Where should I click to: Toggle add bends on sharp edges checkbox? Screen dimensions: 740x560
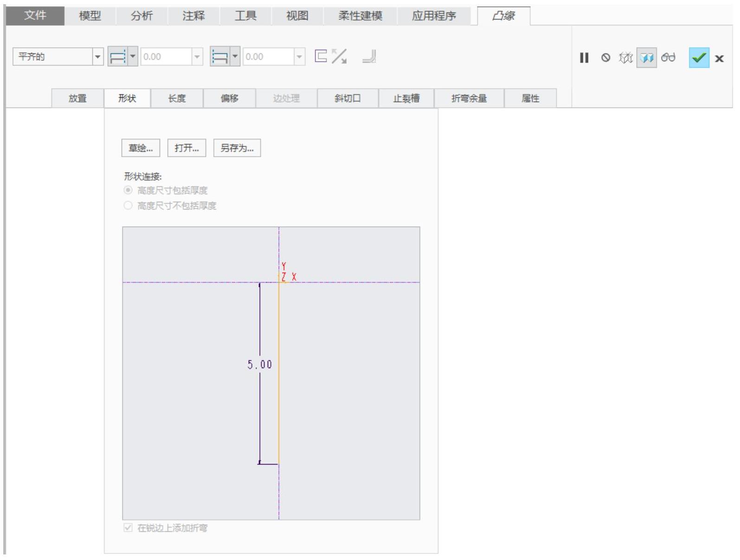coord(128,528)
